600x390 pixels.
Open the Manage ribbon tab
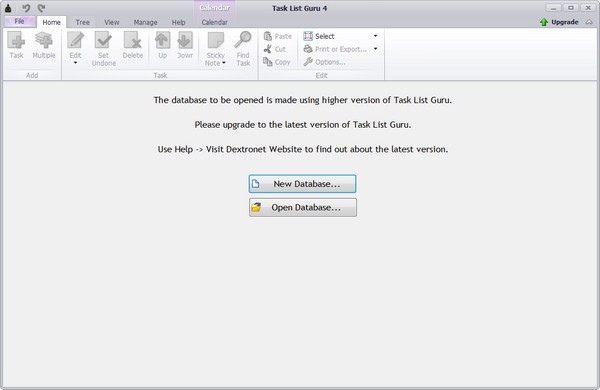pos(145,22)
